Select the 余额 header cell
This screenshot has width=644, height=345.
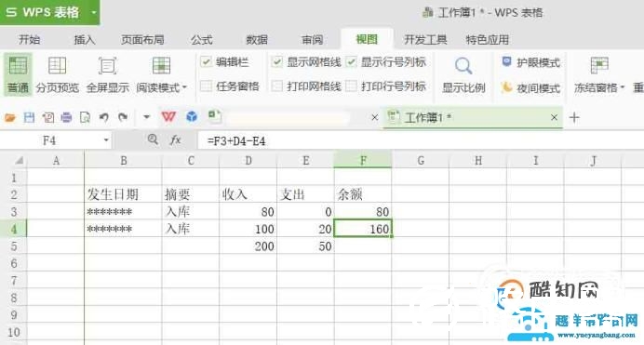(x=363, y=194)
